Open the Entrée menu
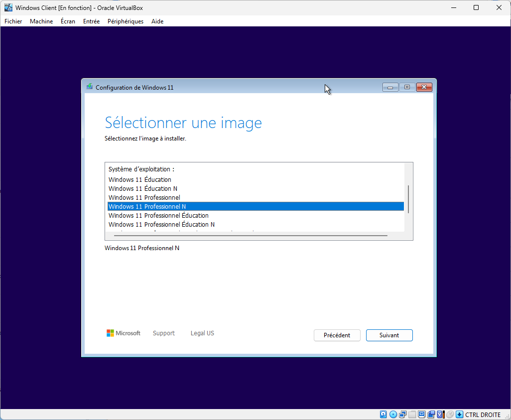The height and width of the screenshot is (420, 511). [x=91, y=21]
